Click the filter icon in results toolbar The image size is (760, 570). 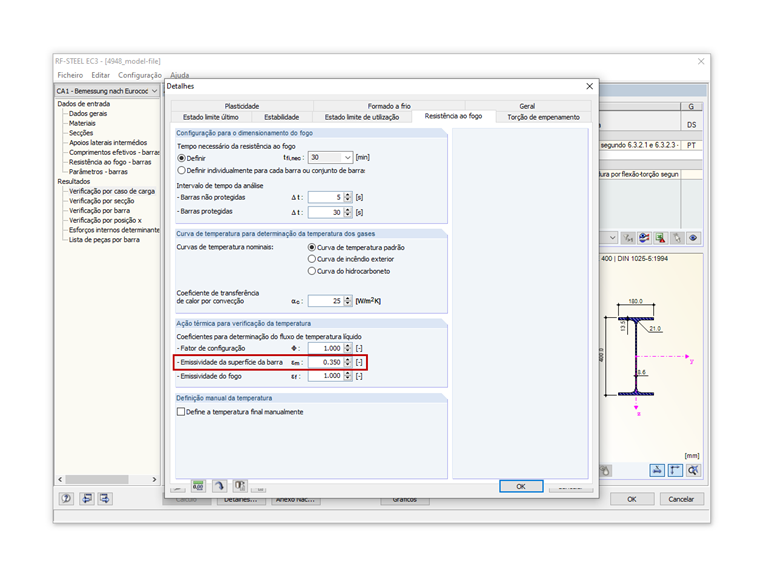click(x=628, y=238)
